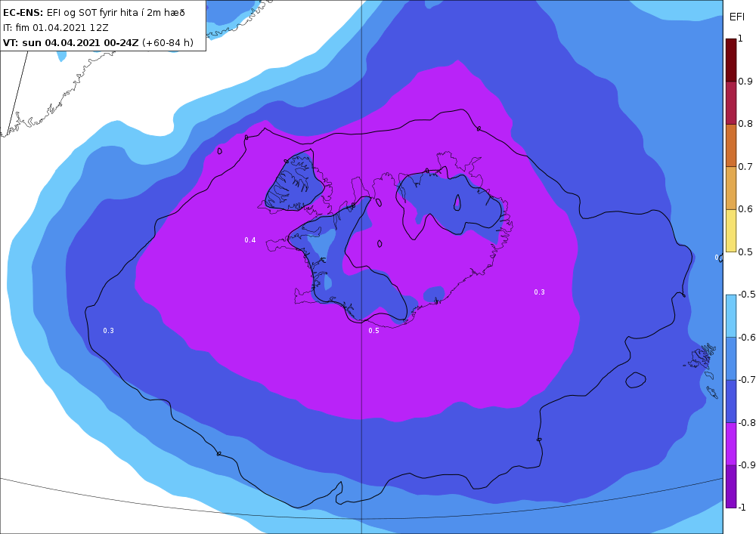Click the legend tick label '-0.7'

746,379
